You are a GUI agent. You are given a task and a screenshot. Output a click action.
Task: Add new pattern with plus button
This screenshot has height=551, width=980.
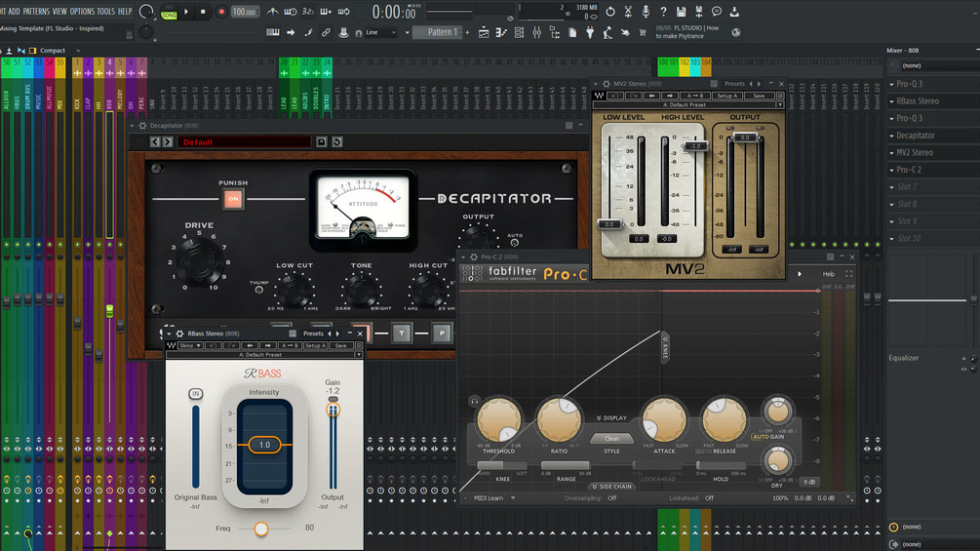[x=467, y=32]
